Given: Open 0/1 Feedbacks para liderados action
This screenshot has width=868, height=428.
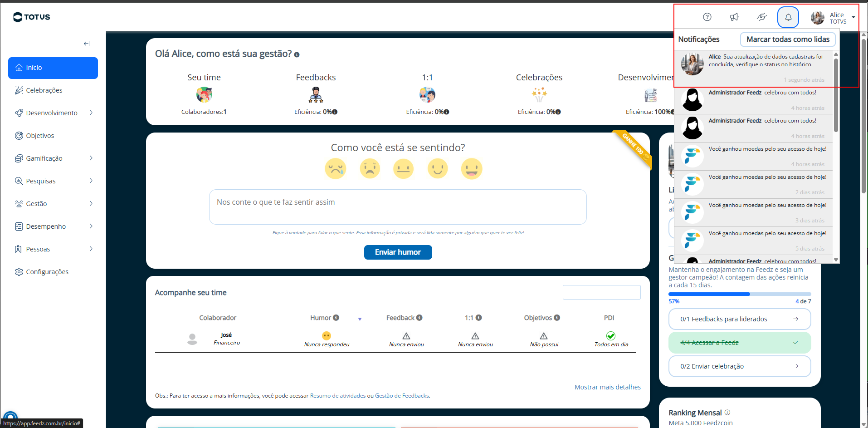Looking at the screenshot, I should pyautogui.click(x=740, y=319).
